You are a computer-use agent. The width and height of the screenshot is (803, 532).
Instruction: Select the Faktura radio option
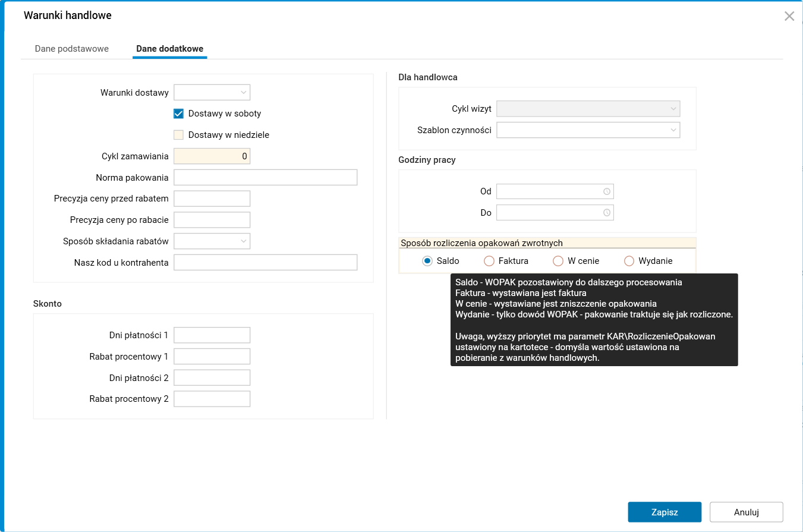click(x=489, y=261)
